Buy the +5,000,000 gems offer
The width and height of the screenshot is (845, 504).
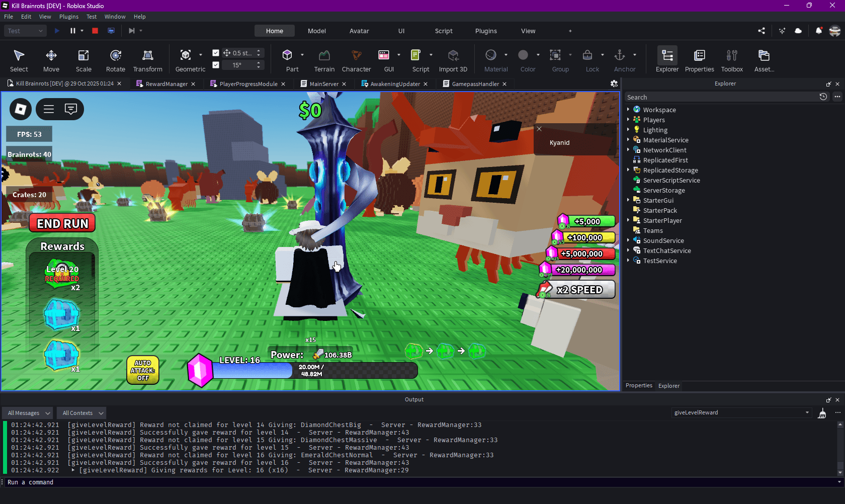point(581,254)
